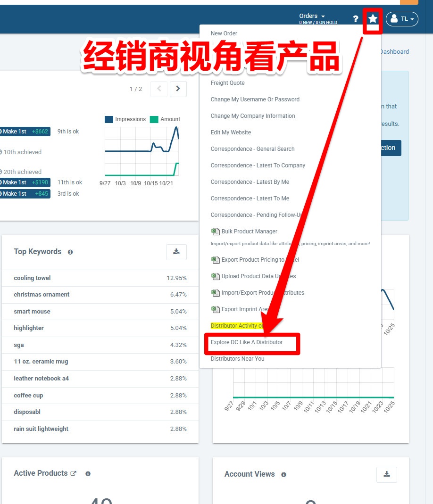Go to next page of carousel
This screenshot has height=504, width=433.
pyautogui.click(x=178, y=89)
